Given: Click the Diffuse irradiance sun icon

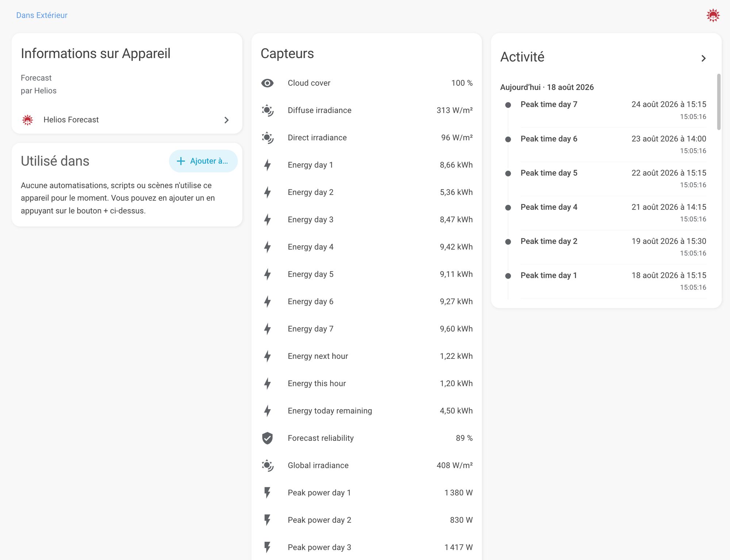Looking at the screenshot, I should pyautogui.click(x=268, y=111).
